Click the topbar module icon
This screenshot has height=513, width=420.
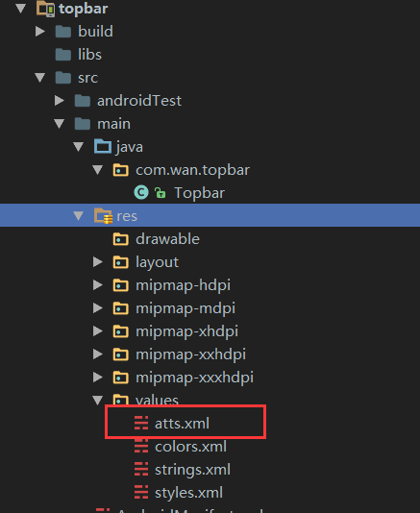[46, 9]
